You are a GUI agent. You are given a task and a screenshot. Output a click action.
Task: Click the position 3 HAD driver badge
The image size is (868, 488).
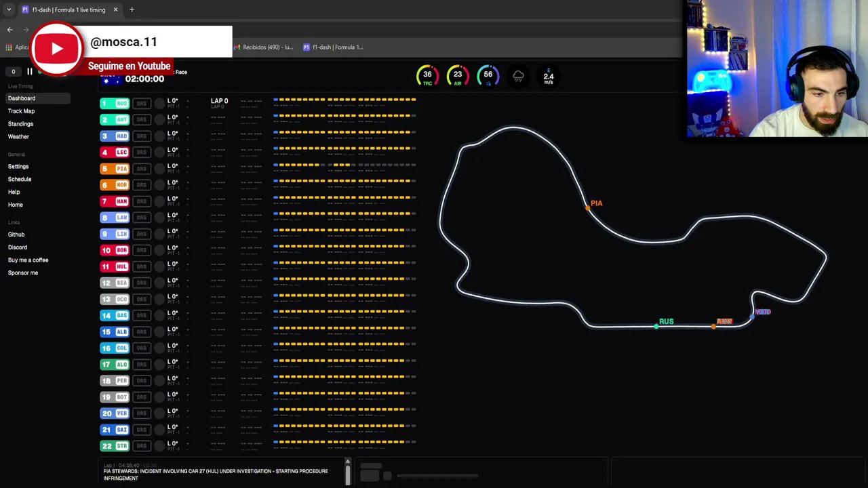point(115,136)
